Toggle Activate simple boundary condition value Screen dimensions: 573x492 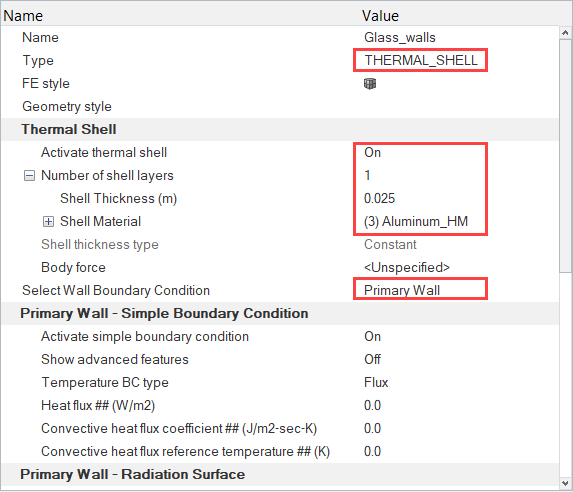pyautogui.click(x=372, y=336)
